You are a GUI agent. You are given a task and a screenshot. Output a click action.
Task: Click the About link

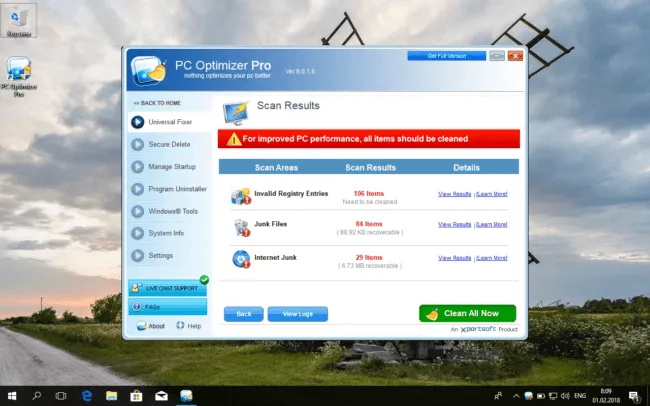pyautogui.click(x=151, y=326)
